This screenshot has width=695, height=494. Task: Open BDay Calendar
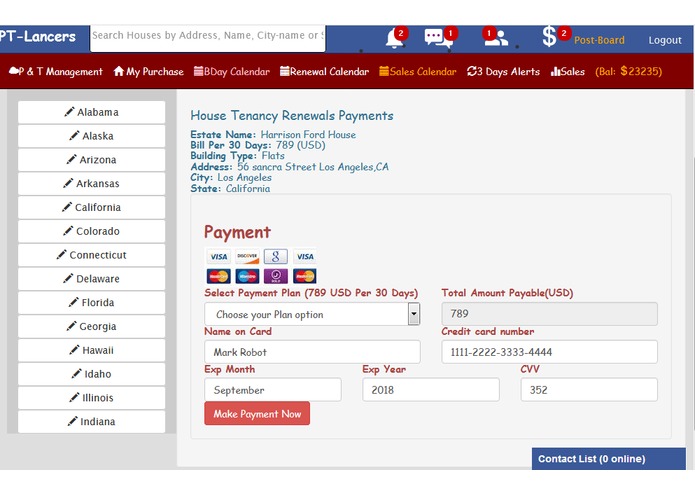click(231, 71)
